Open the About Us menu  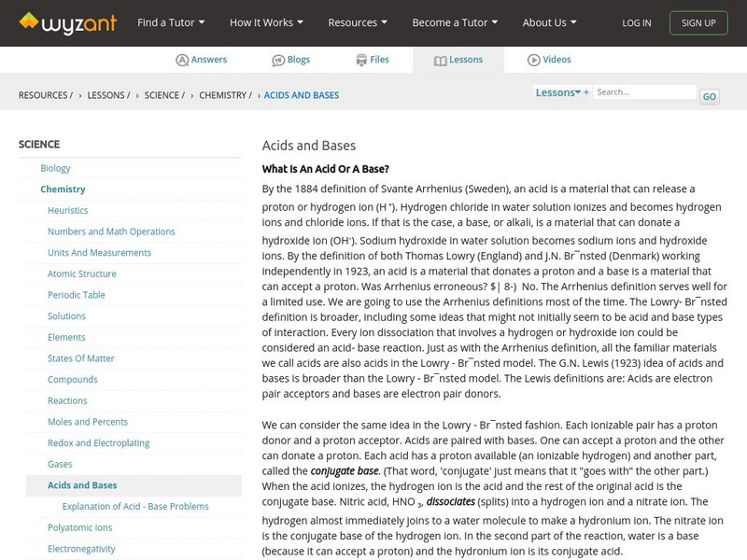click(549, 22)
